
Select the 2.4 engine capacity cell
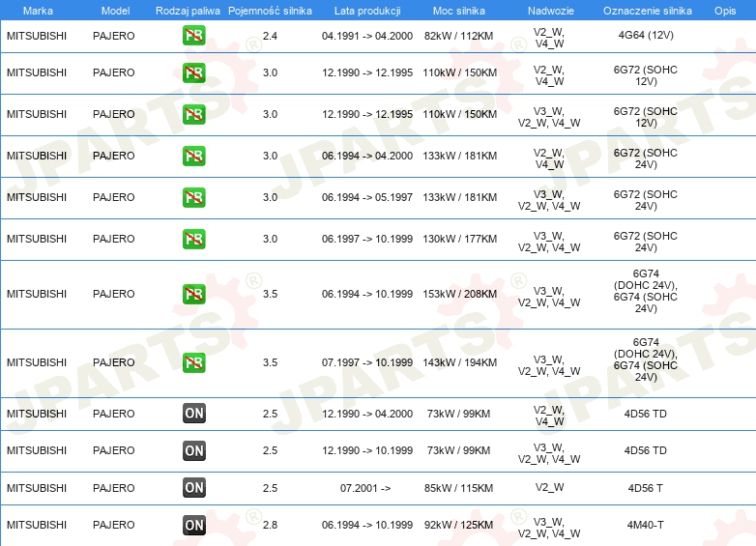(270, 36)
